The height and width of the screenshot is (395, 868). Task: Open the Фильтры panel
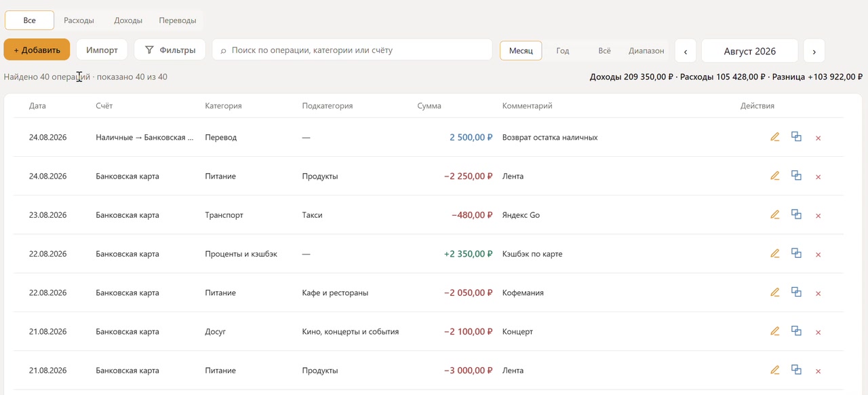(x=170, y=50)
